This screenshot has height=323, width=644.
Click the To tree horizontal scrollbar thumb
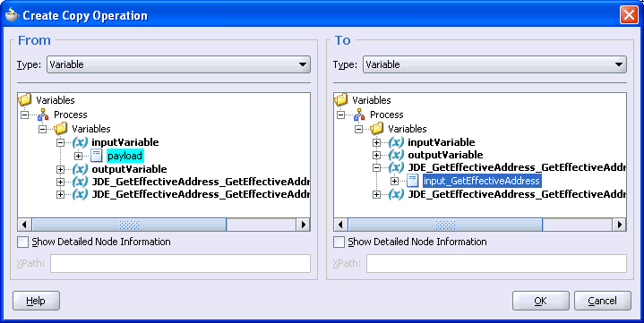[445, 225]
